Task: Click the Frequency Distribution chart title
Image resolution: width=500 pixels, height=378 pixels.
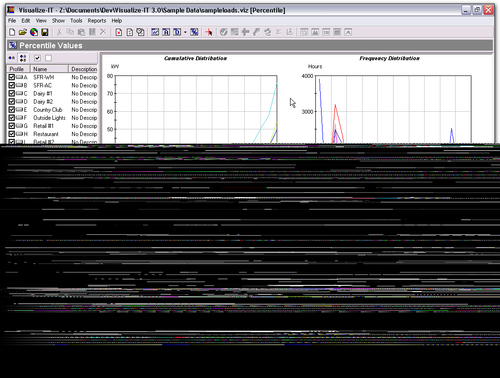Action: [389, 58]
